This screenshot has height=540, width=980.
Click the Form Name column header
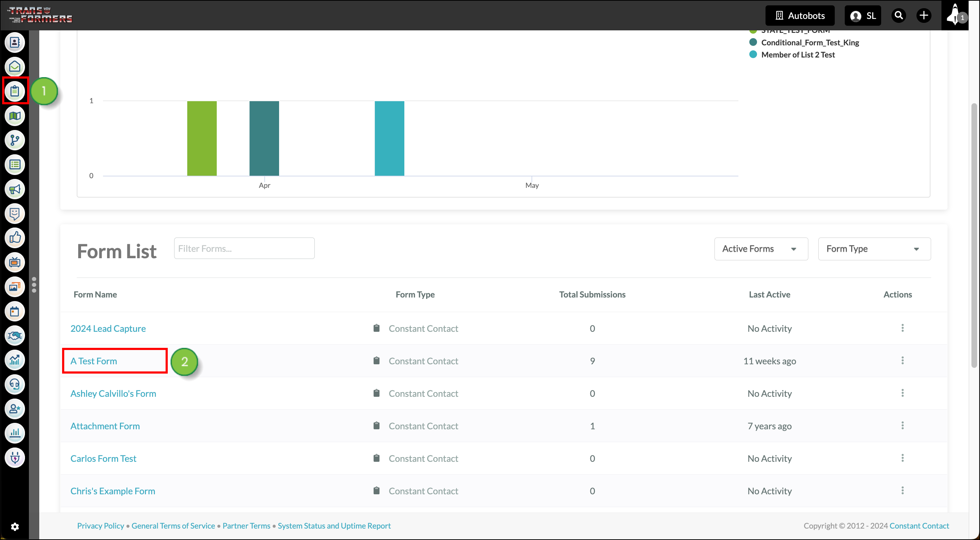tap(95, 294)
